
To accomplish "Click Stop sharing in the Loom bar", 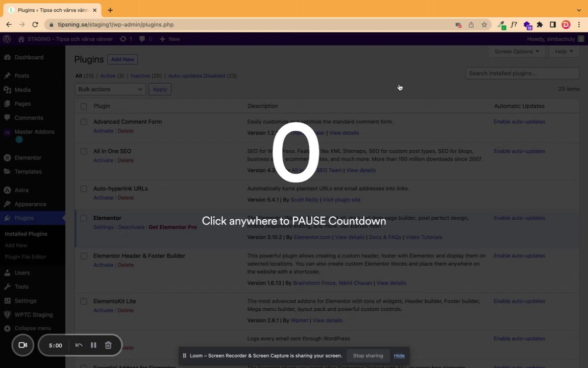I will pos(368,356).
